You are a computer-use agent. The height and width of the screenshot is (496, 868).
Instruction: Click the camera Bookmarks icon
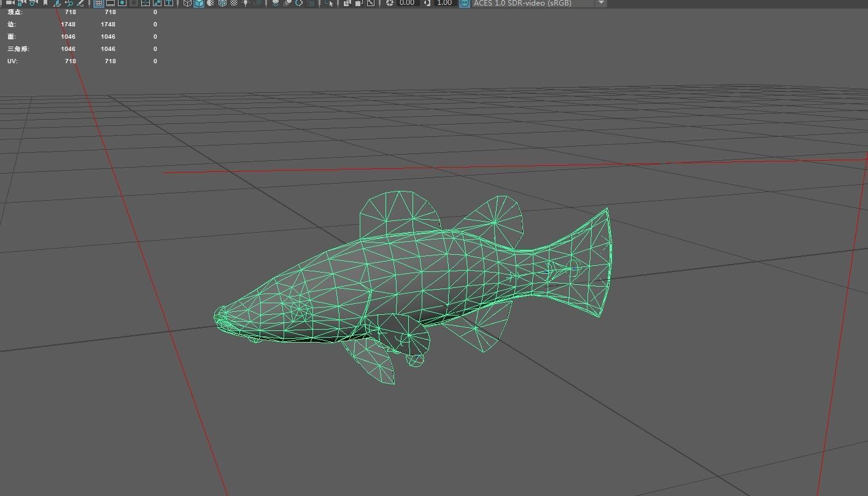[x=45, y=3]
